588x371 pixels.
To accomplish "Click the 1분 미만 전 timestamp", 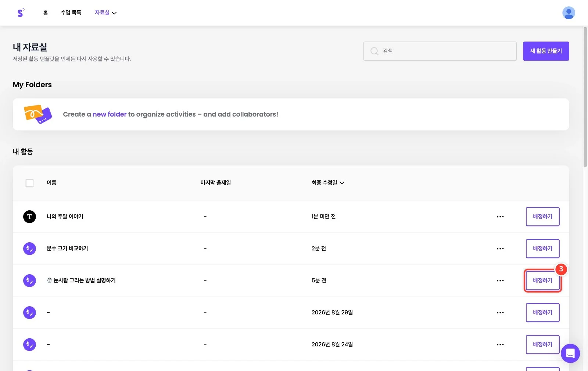I will click(x=324, y=217).
